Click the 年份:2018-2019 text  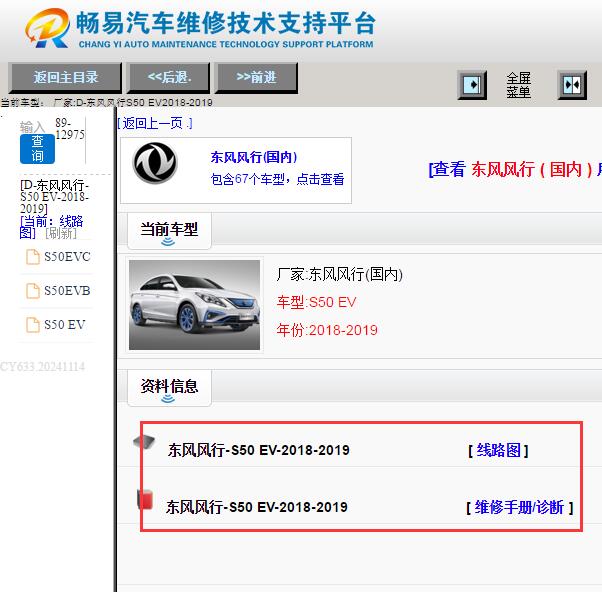(x=327, y=330)
